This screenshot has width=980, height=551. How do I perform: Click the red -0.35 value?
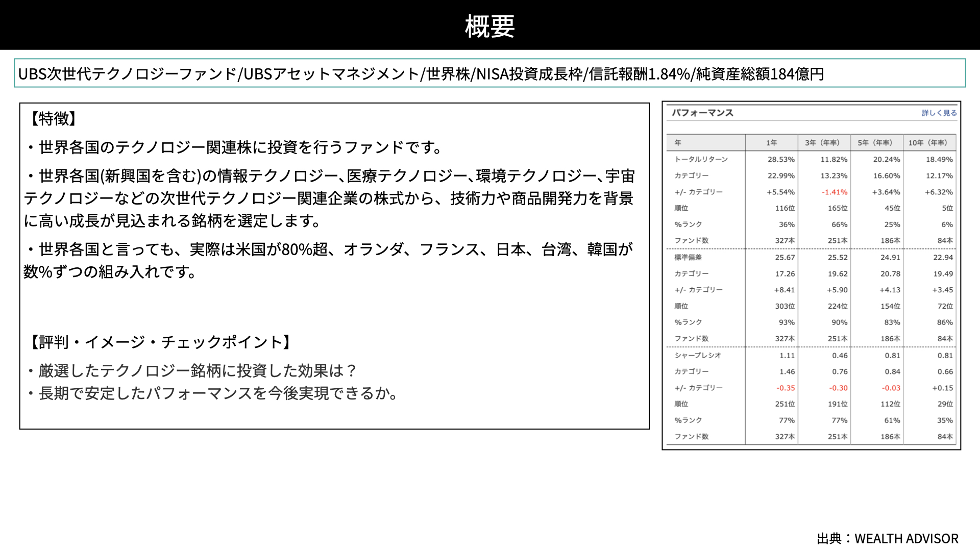pos(786,388)
